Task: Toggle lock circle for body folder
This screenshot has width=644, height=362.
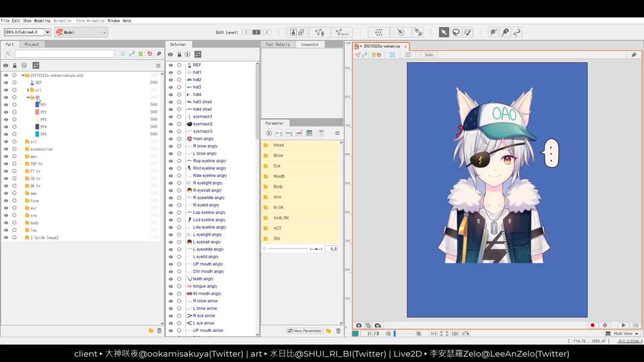Action: coord(14,223)
